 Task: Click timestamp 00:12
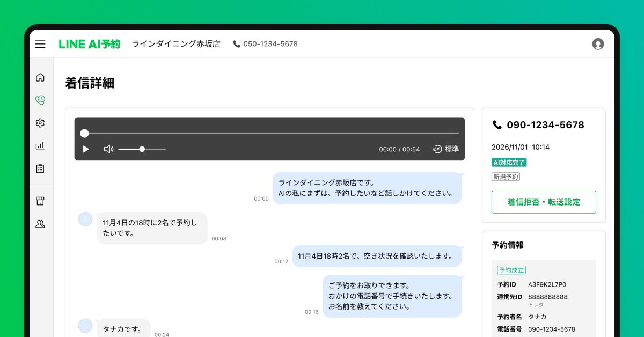[x=281, y=262]
